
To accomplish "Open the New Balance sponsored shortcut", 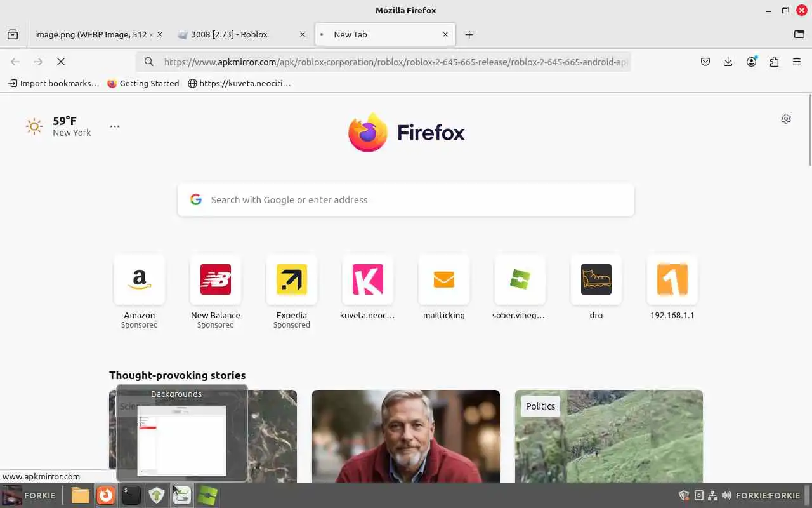I will 216,291.
